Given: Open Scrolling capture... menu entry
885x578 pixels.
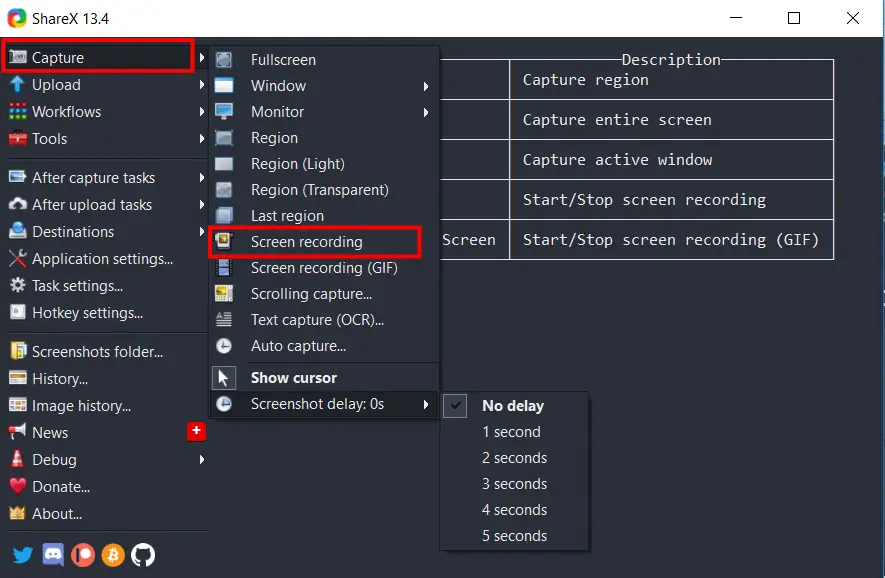Looking at the screenshot, I should [325, 294].
